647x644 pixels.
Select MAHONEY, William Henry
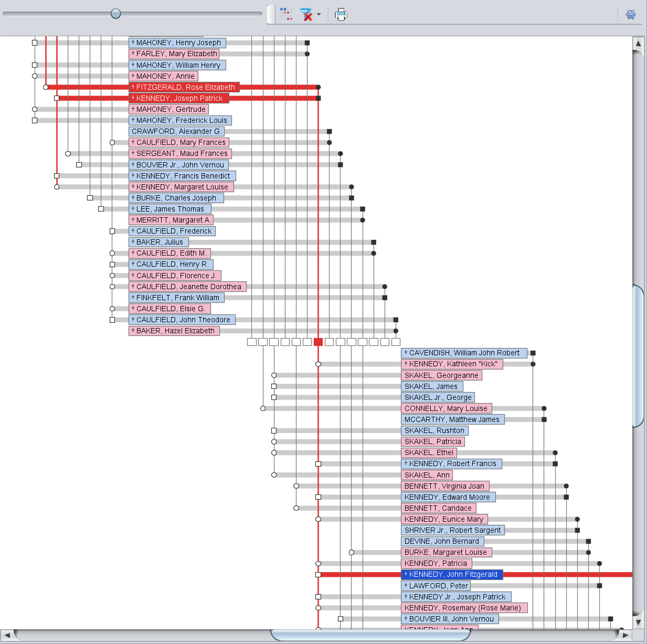tap(177, 65)
